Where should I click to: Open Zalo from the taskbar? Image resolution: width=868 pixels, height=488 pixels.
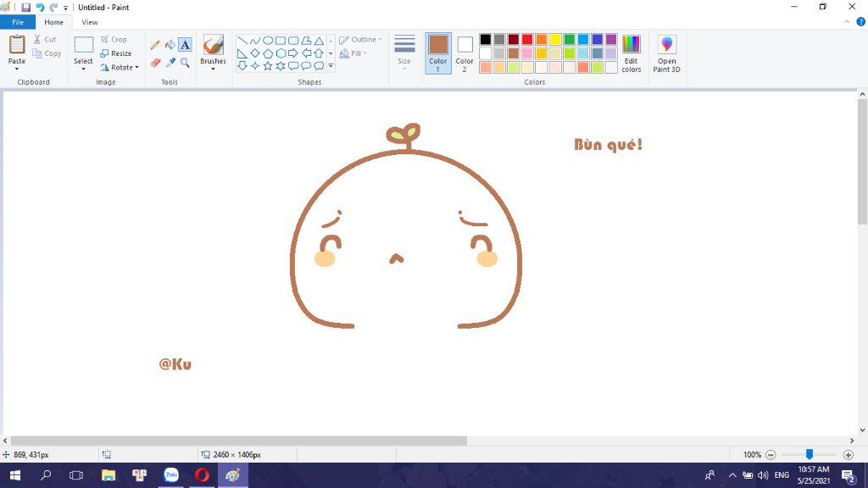pos(171,475)
